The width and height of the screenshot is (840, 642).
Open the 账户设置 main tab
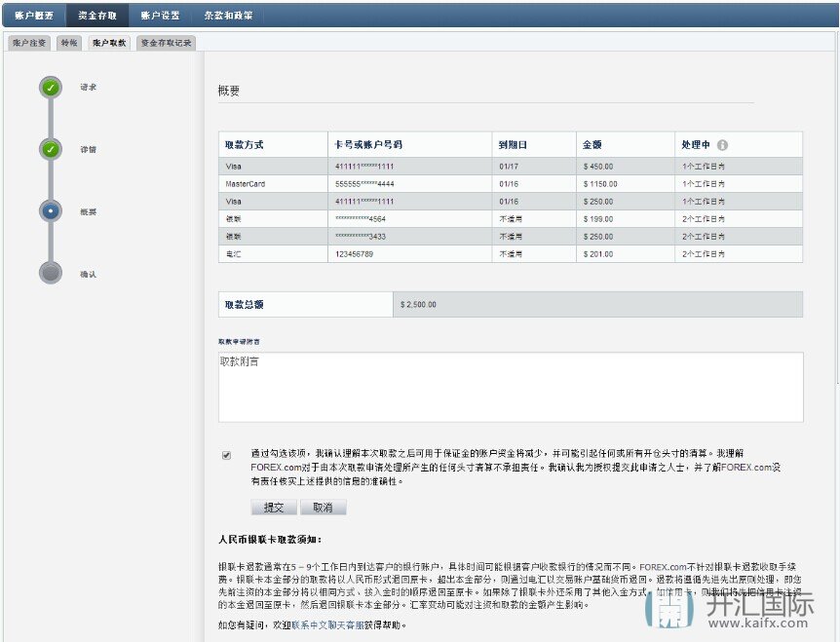[160, 16]
